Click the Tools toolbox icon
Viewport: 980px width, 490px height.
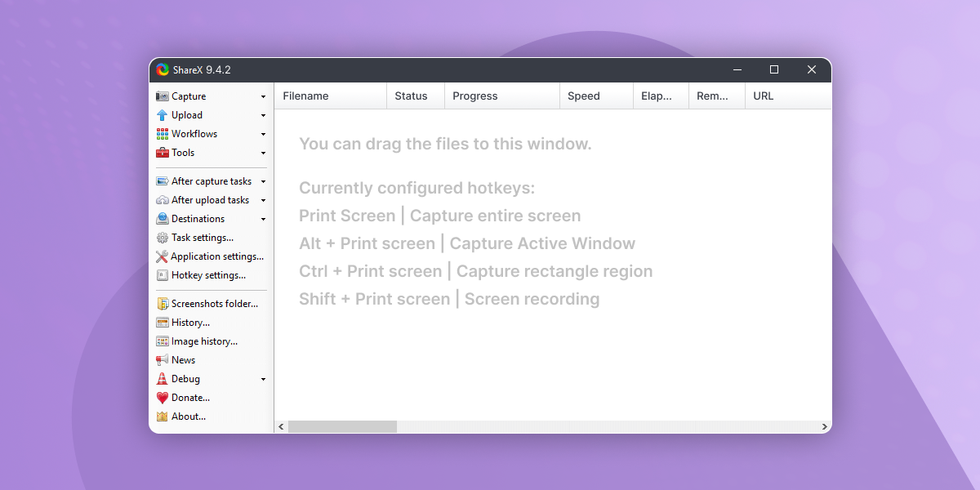(163, 153)
